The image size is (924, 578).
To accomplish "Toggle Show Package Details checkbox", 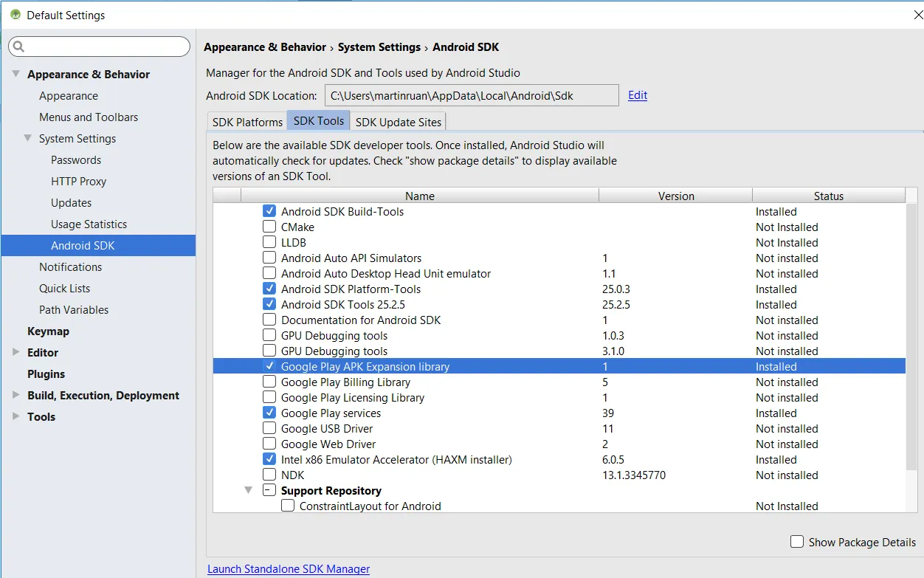I will 797,542.
